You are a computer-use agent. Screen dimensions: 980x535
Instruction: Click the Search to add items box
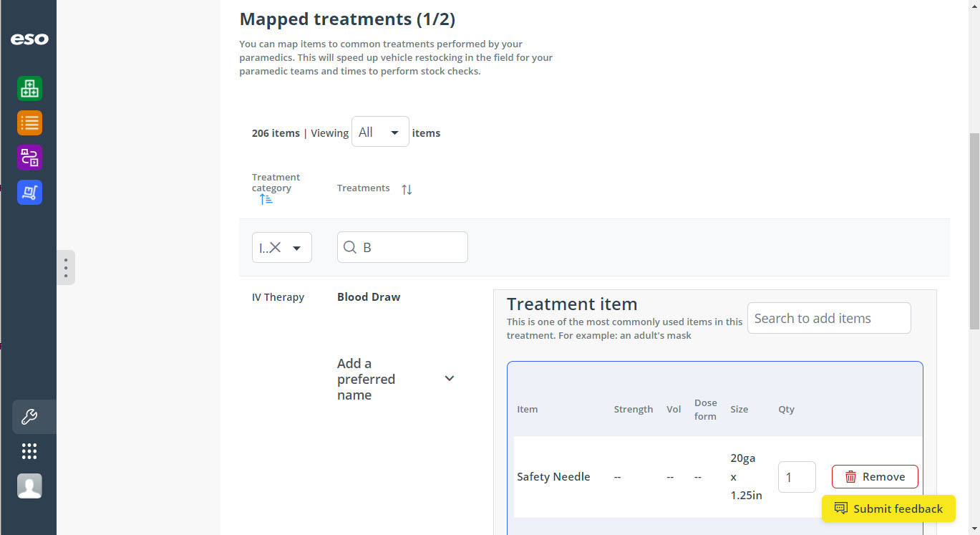click(828, 319)
